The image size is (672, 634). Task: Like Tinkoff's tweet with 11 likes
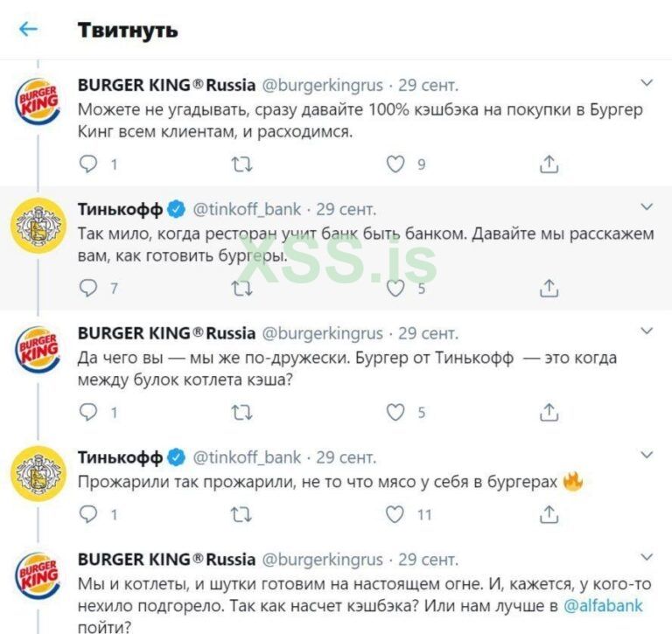(x=396, y=514)
